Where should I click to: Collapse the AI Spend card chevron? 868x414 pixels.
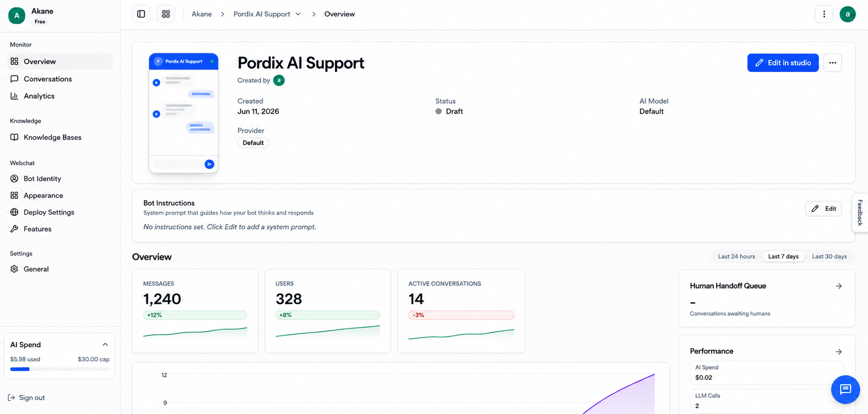pyautogui.click(x=105, y=345)
